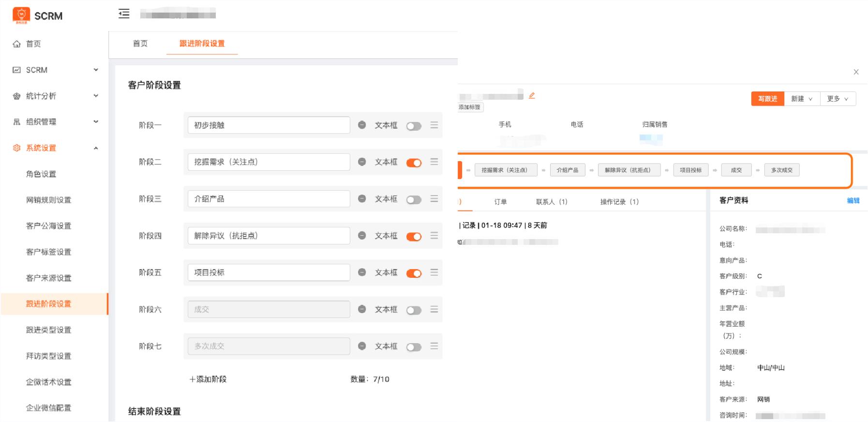Click the pencil edit icon beside customer name
This screenshot has width=868, height=422.
click(532, 96)
